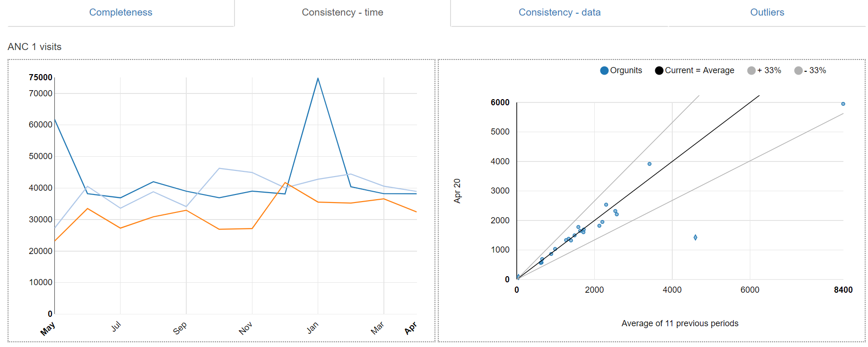Open the Consistency - data tab
The height and width of the screenshot is (347, 868).
coord(559,12)
